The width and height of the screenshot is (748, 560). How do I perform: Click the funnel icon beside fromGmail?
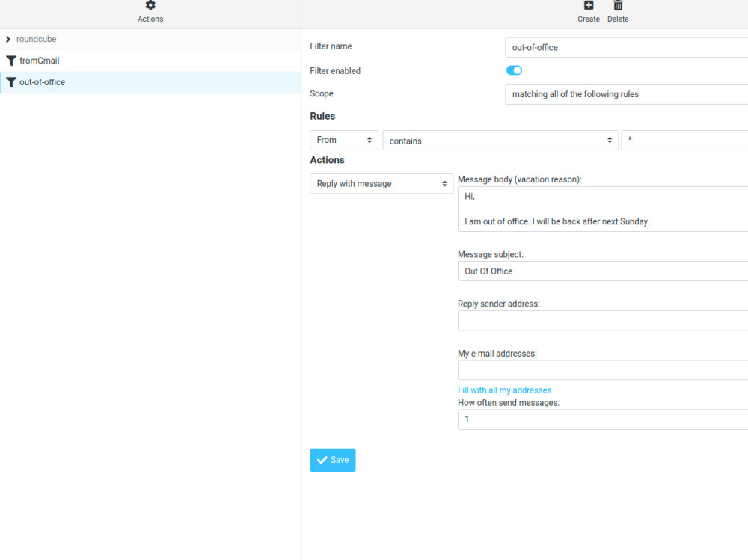tap(10, 61)
